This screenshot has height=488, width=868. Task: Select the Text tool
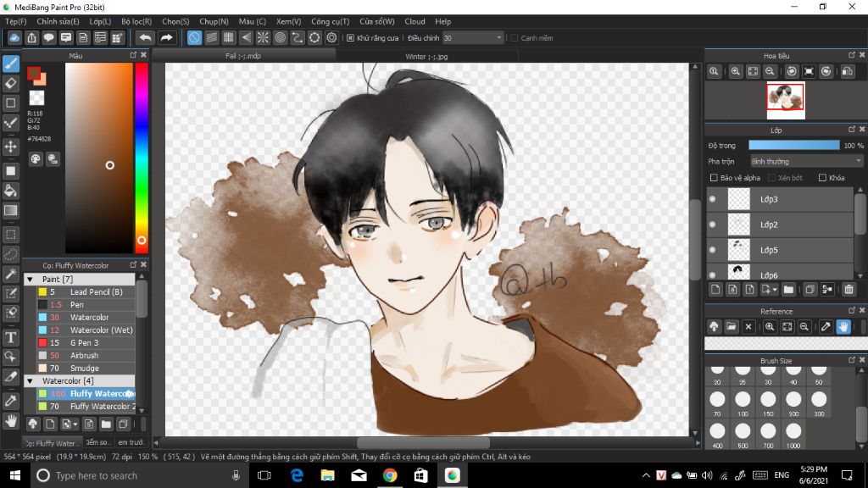pyautogui.click(x=10, y=337)
